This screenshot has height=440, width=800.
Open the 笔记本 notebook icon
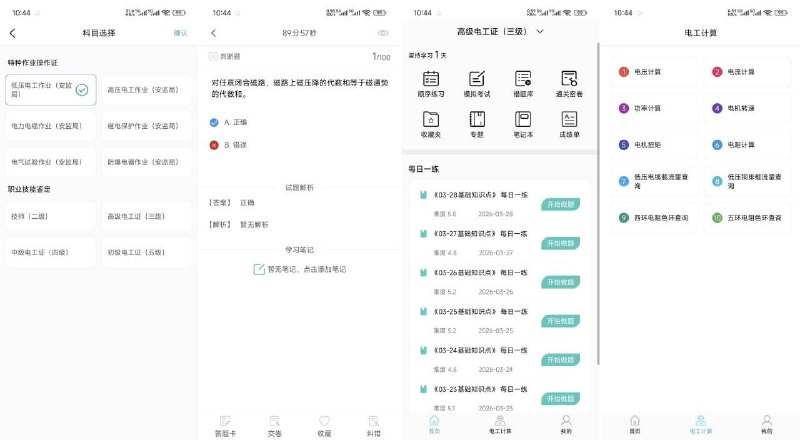tap(523, 123)
